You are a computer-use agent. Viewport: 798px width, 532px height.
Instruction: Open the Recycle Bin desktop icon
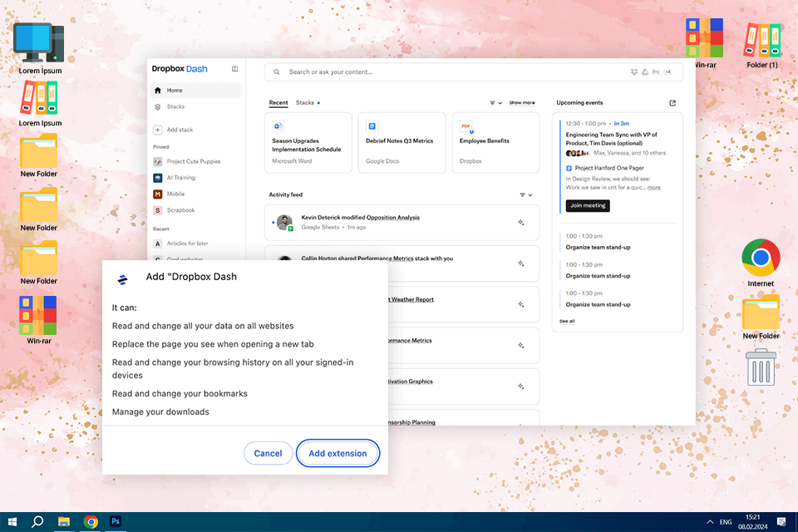[x=761, y=367]
